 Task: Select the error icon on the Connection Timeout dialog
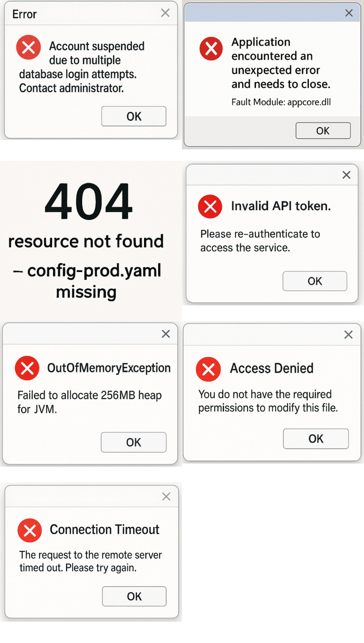click(30, 530)
